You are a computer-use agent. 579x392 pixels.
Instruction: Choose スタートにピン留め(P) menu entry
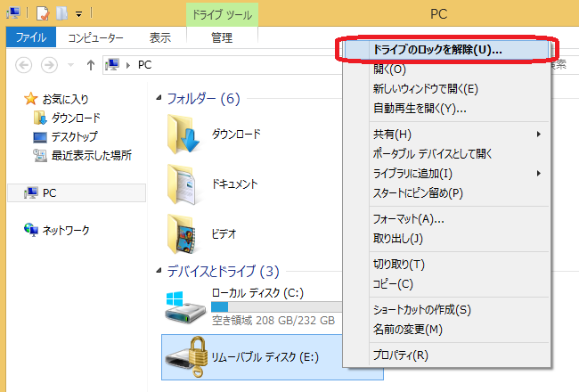point(447,192)
